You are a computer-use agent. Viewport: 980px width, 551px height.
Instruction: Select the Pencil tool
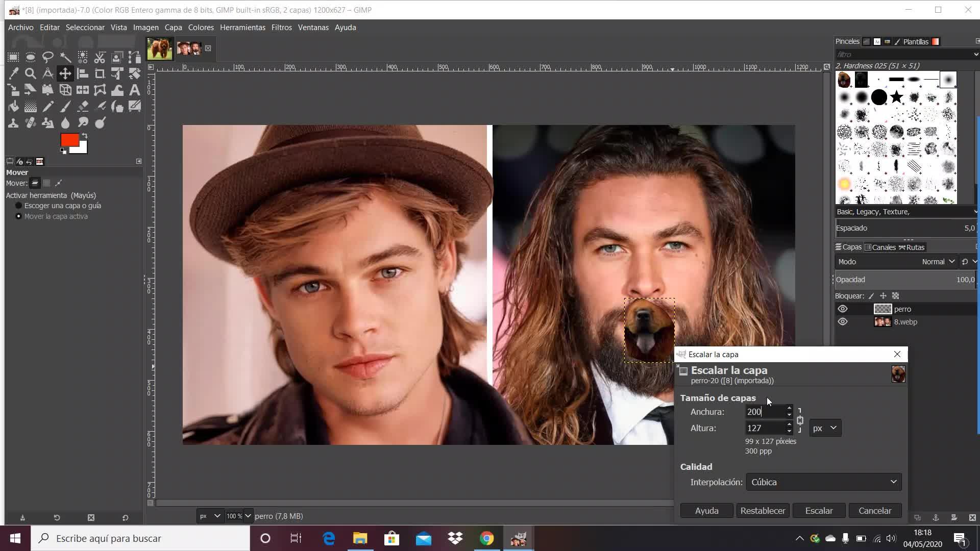tap(48, 107)
